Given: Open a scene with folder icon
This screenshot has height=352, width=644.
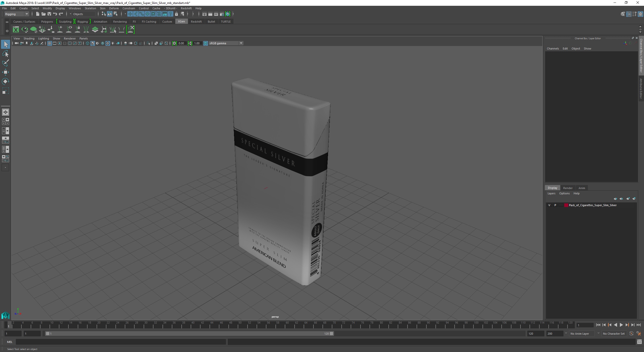Looking at the screenshot, I should (x=43, y=14).
